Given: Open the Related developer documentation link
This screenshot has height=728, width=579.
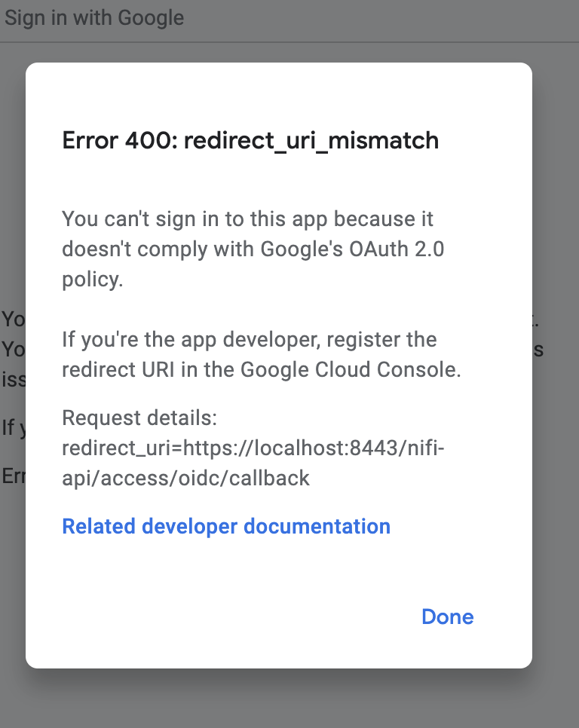Looking at the screenshot, I should [225, 526].
